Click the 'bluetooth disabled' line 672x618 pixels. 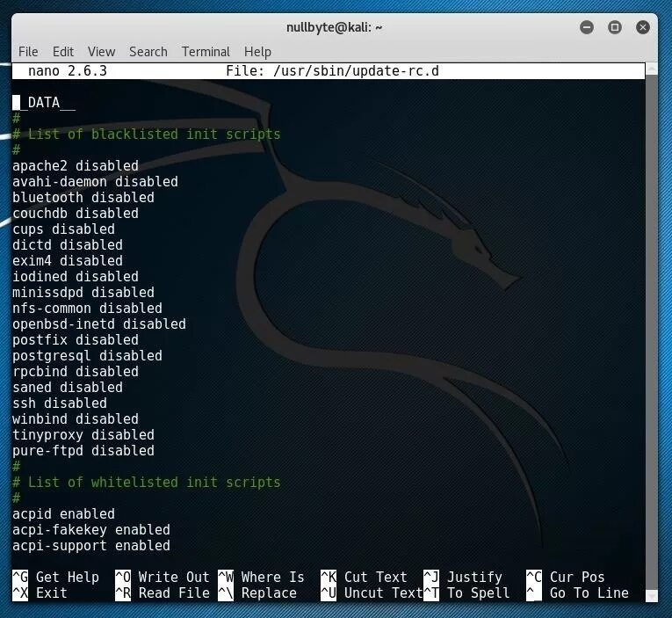pyautogui.click(x=83, y=198)
